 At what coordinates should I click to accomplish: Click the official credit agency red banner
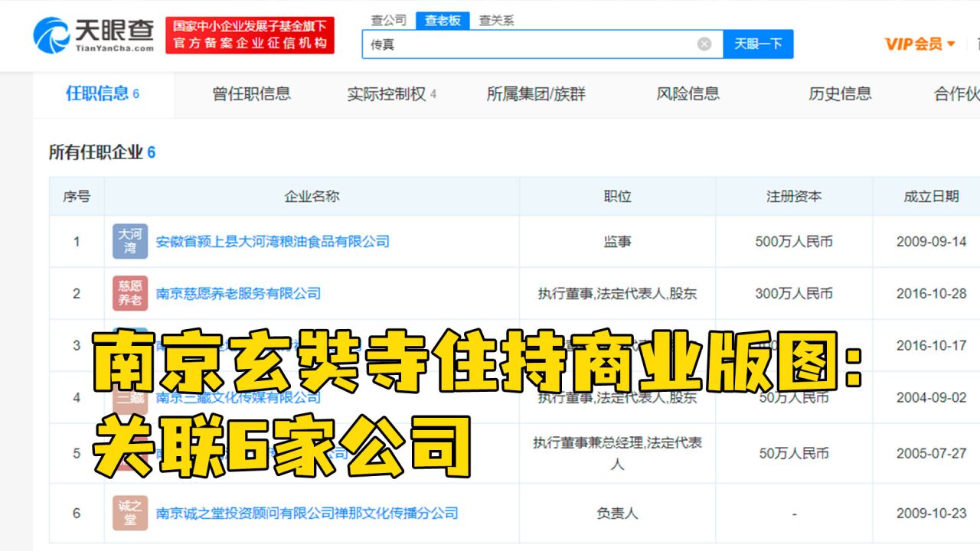[250, 35]
